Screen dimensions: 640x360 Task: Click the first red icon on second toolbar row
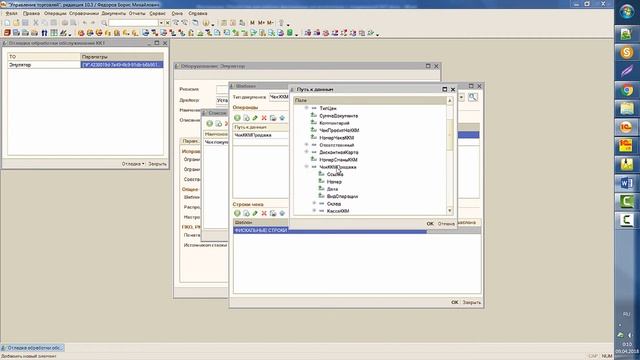[7, 33]
